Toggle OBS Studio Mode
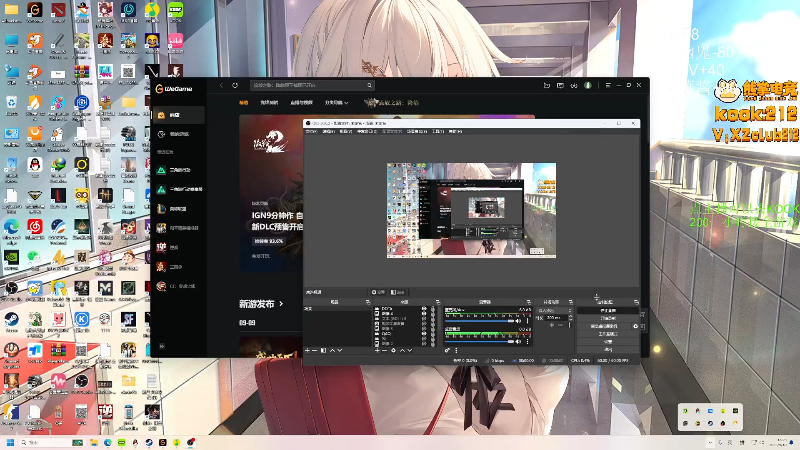The height and width of the screenshot is (450, 800). (608, 334)
